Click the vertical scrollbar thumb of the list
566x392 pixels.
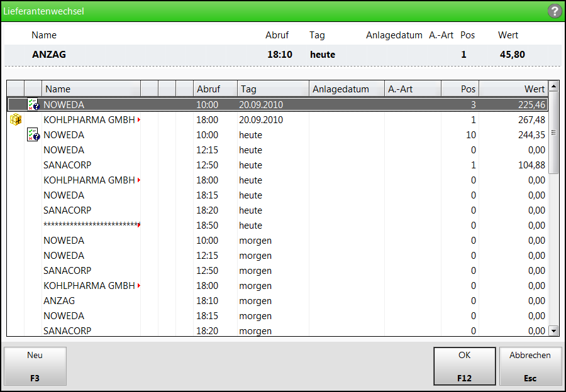click(553, 133)
